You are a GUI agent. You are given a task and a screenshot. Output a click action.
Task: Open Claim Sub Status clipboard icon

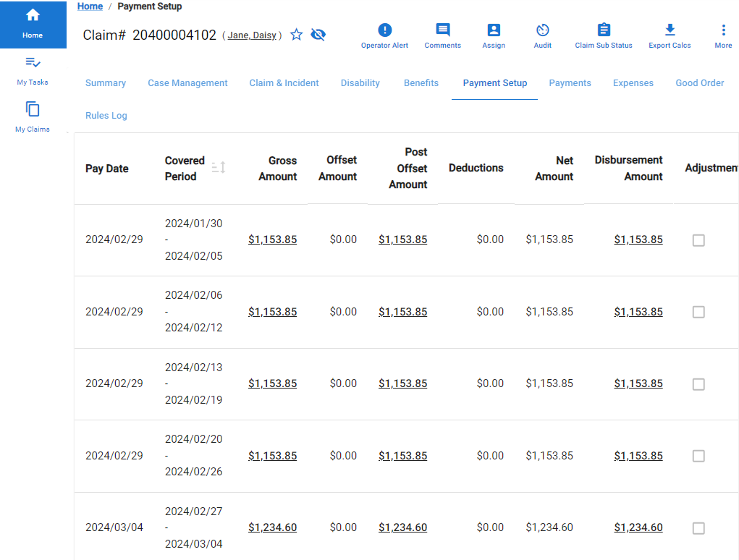pos(603,30)
